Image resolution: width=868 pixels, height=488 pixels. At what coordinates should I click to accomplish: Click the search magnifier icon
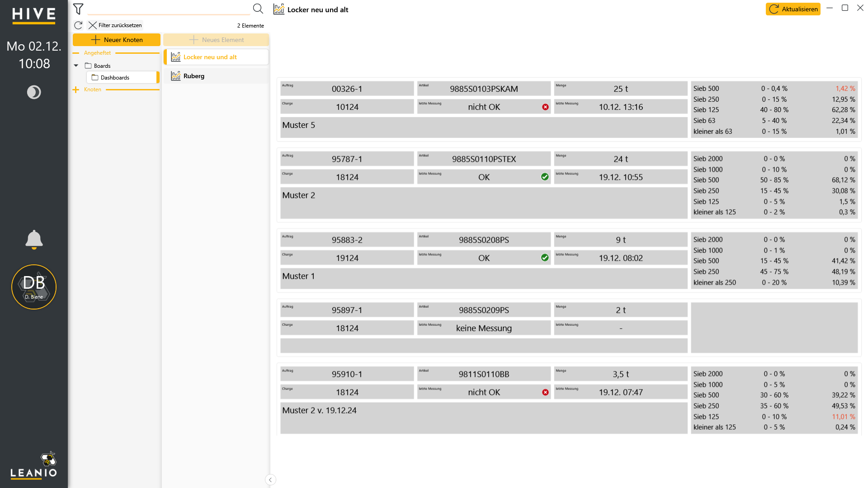pos(258,9)
